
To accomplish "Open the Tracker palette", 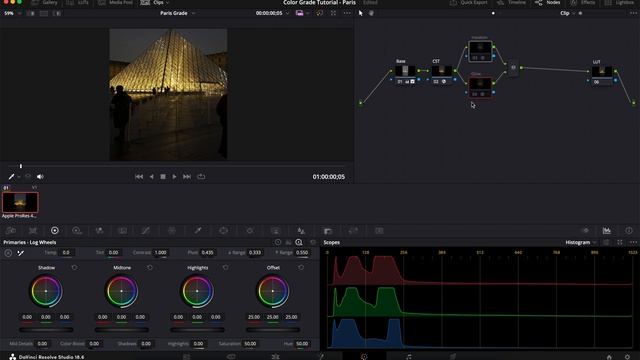I will coord(249,231).
